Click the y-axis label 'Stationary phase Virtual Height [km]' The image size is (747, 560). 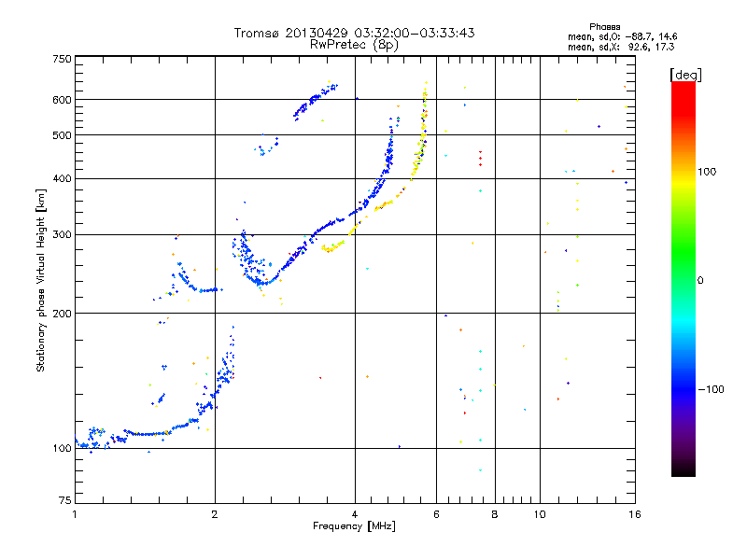tap(40, 280)
